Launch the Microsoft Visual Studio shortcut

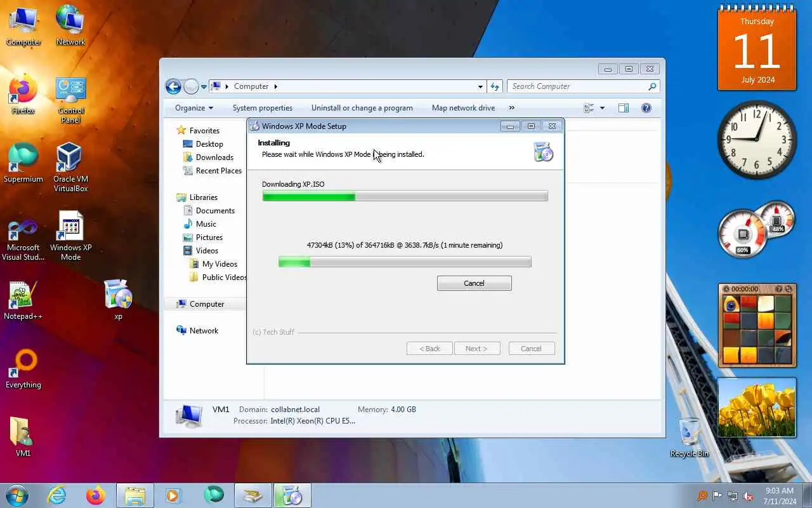tap(23, 239)
